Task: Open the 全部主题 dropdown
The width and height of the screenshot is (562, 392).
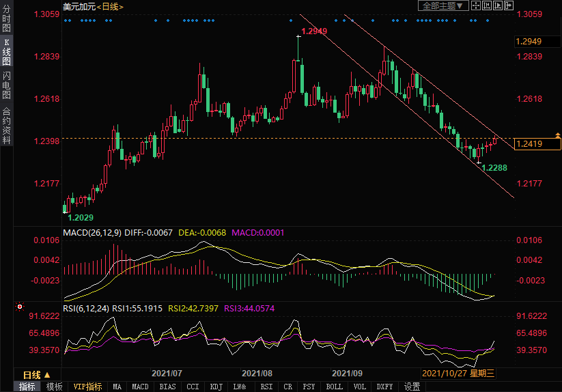Action: pyautogui.click(x=442, y=5)
